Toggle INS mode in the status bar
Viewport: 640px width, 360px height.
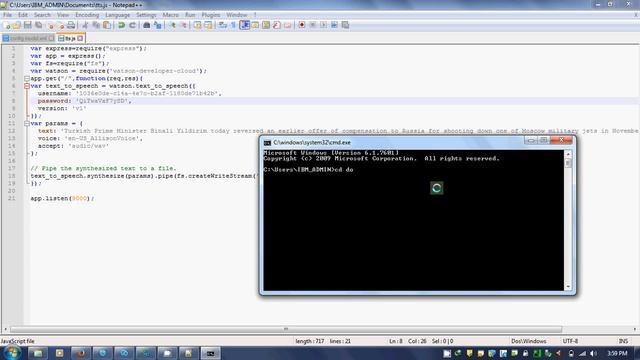[x=623, y=341]
